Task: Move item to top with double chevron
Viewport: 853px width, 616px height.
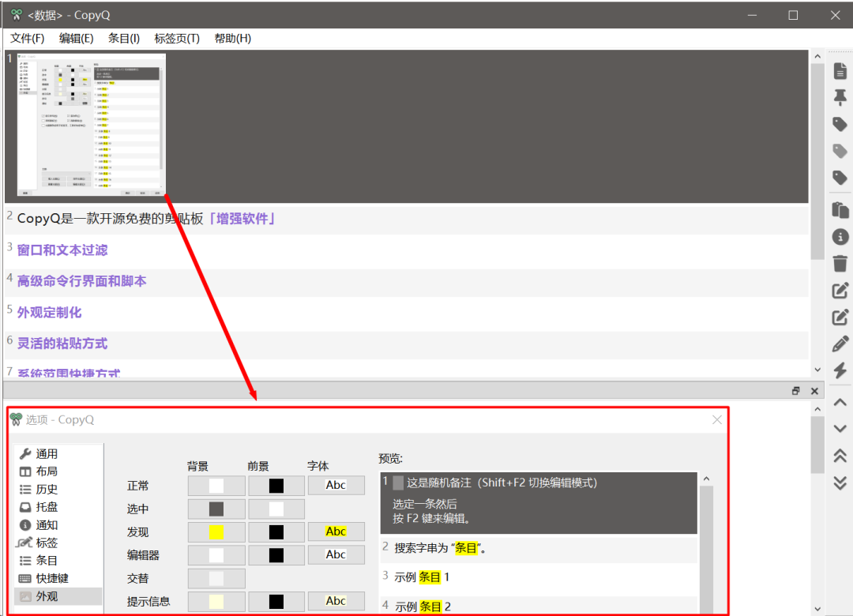Action: (840, 456)
